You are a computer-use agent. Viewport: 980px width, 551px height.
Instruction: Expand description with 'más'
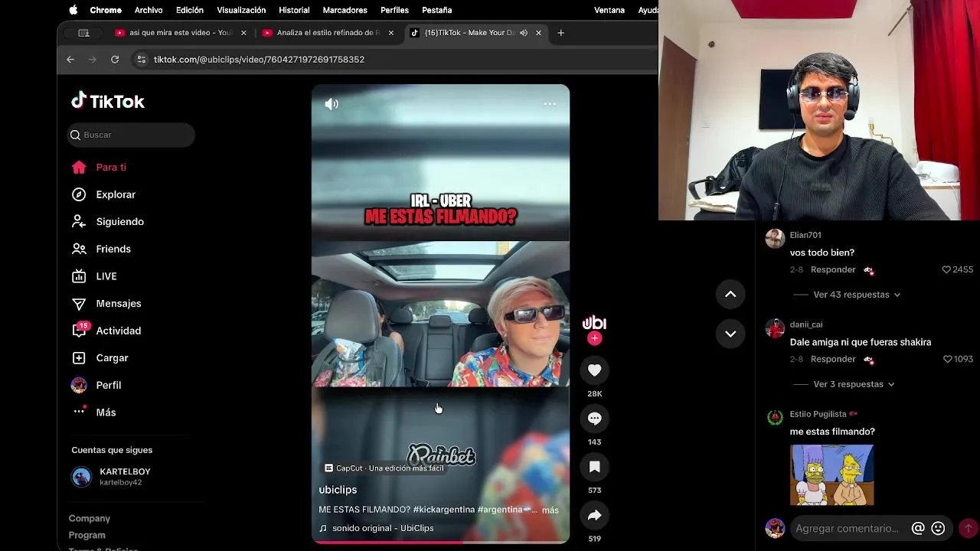pos(550,510)
